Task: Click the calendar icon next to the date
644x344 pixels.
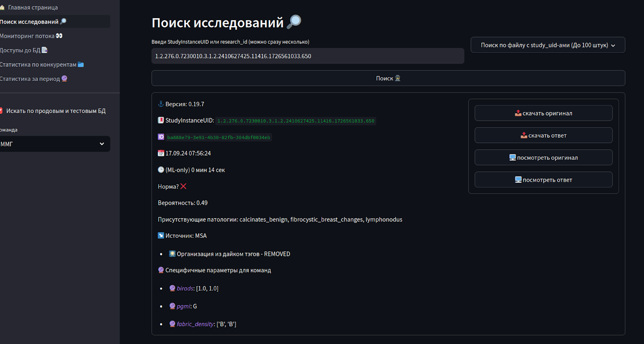Action: tap(161, 153)
